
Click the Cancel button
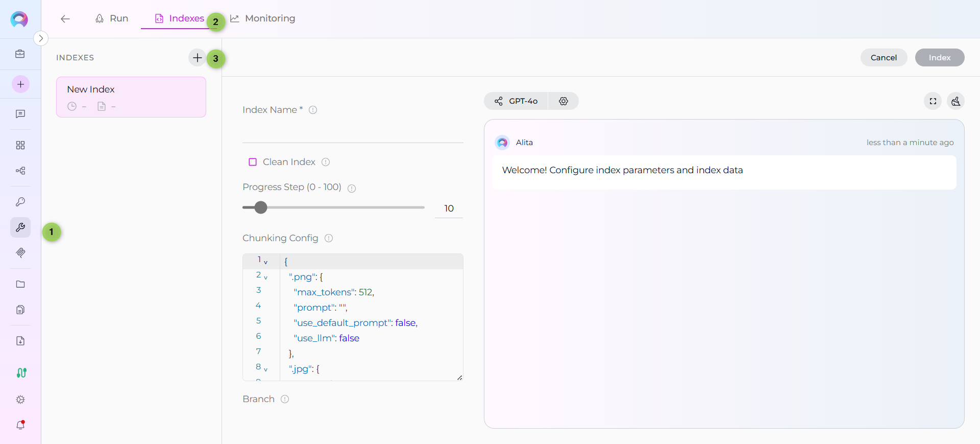884,58
